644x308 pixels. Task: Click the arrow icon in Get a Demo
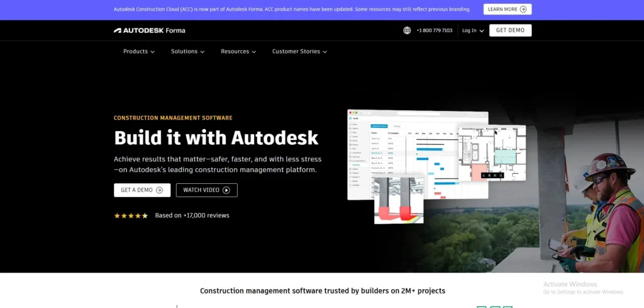[x=159, y=190]
